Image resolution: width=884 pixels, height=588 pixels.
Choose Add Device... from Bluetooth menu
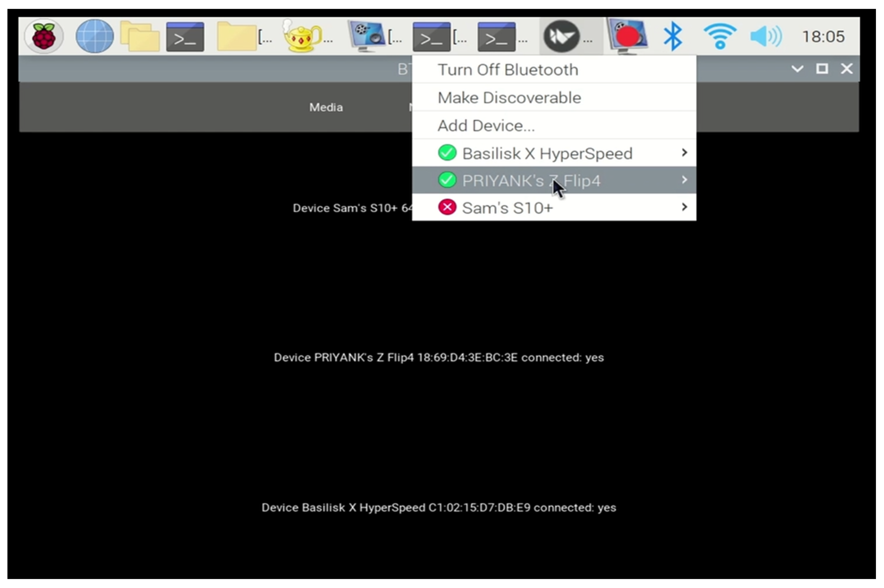[x=486, y=126]
